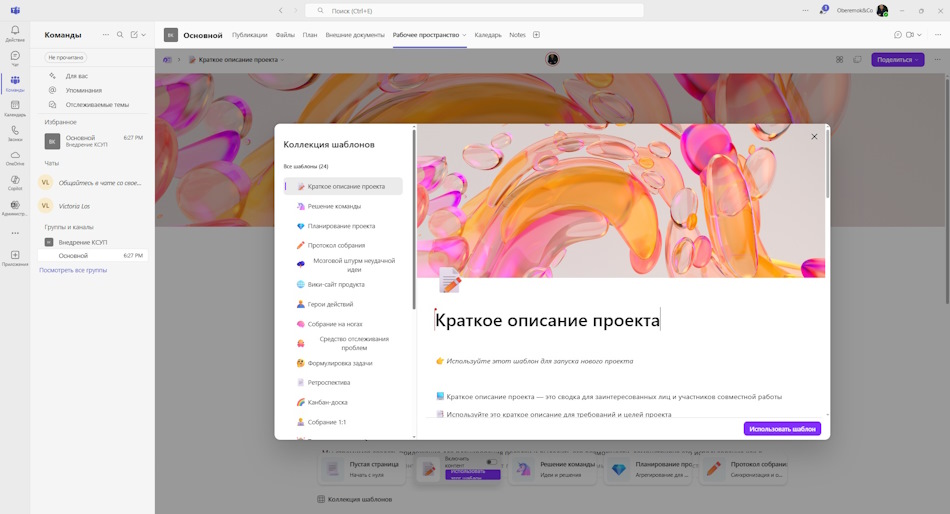Close the template collection dialog

tap(814, 136)
